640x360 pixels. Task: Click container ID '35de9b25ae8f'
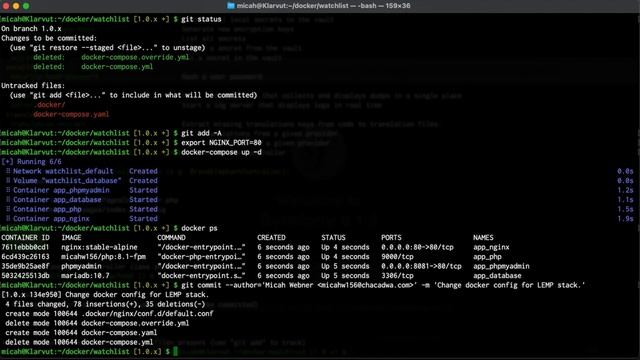click(25, 266)
